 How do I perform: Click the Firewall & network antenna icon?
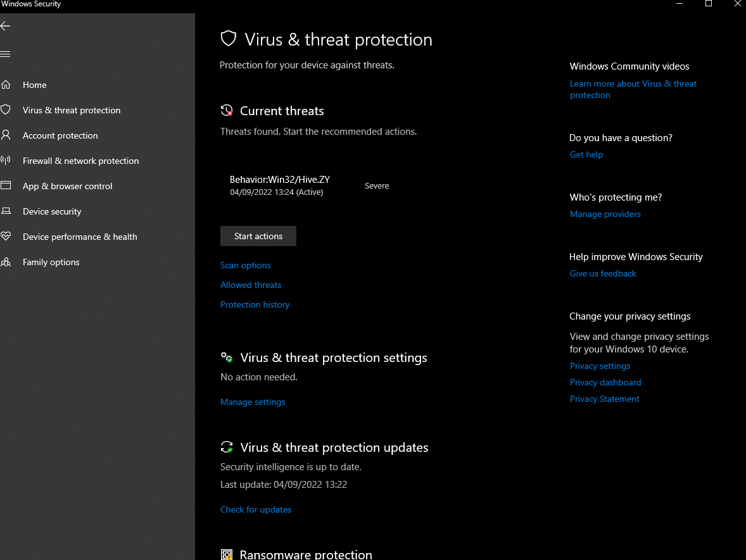point(6,161)
